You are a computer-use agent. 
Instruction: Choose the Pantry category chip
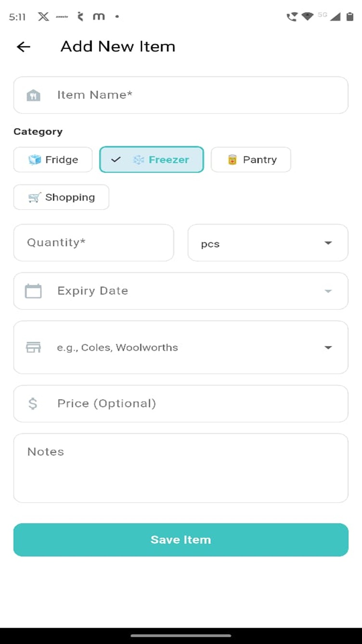[x=251, y=160]
